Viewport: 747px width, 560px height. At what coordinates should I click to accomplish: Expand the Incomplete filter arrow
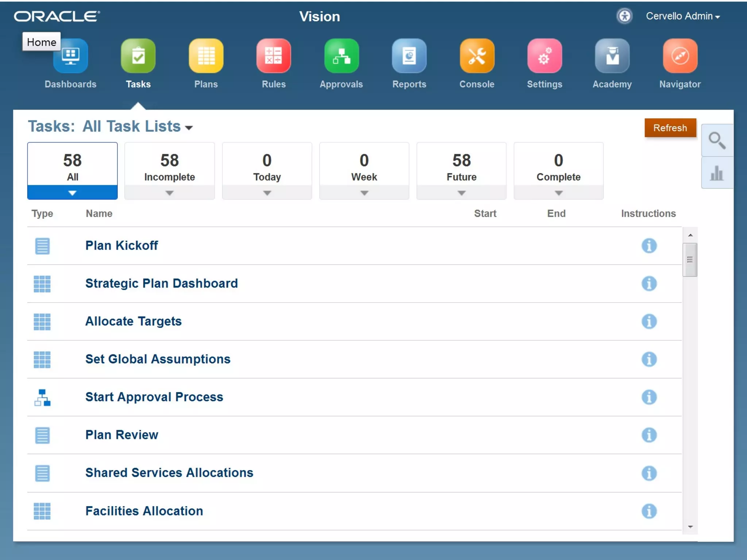tap(170, 193)
